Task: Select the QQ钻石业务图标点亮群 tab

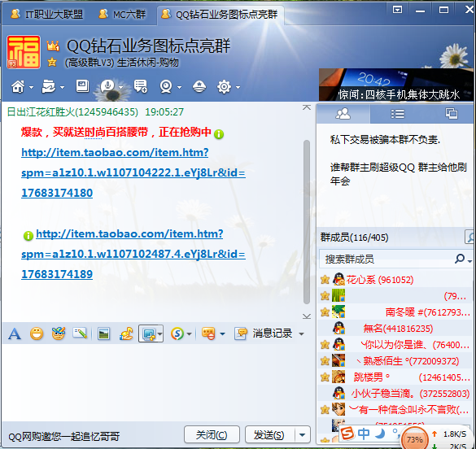Action: tap(220, 15)
